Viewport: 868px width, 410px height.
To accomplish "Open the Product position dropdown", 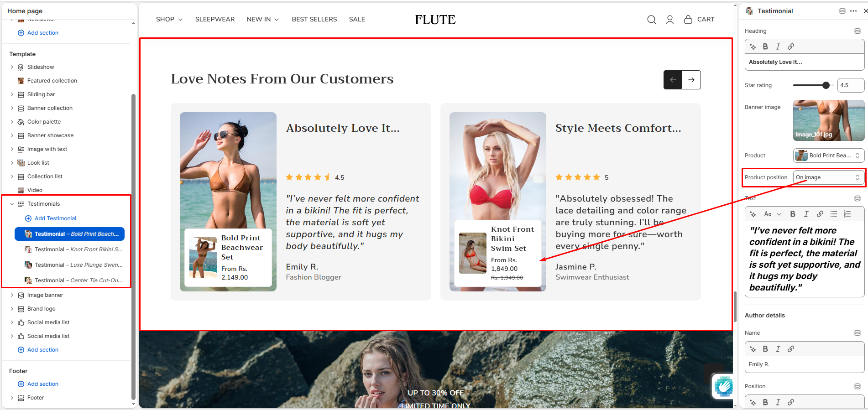I will point(829,177).
